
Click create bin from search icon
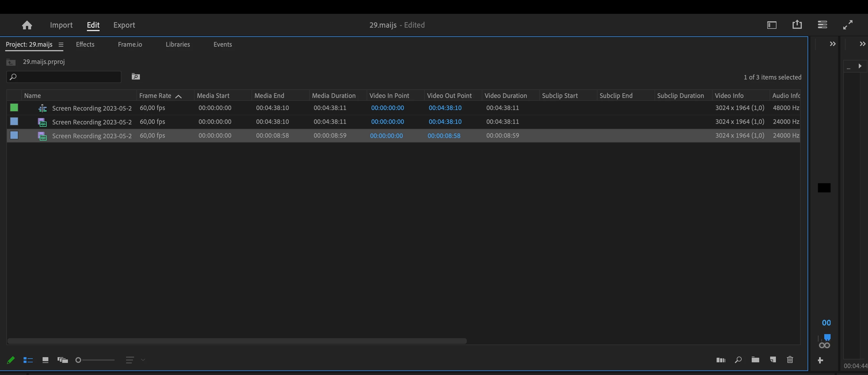click(x=136, y=77)
